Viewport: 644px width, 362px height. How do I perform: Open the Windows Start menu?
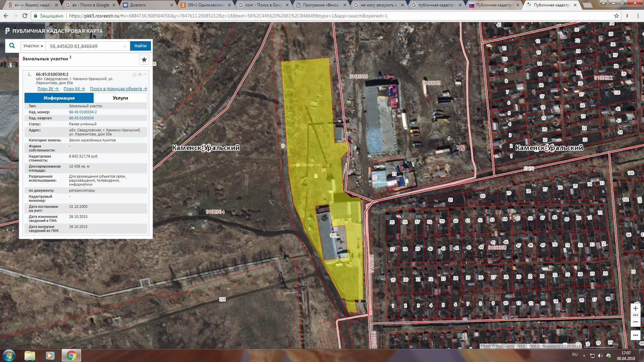pyautogui.click(x=9, y=355)
